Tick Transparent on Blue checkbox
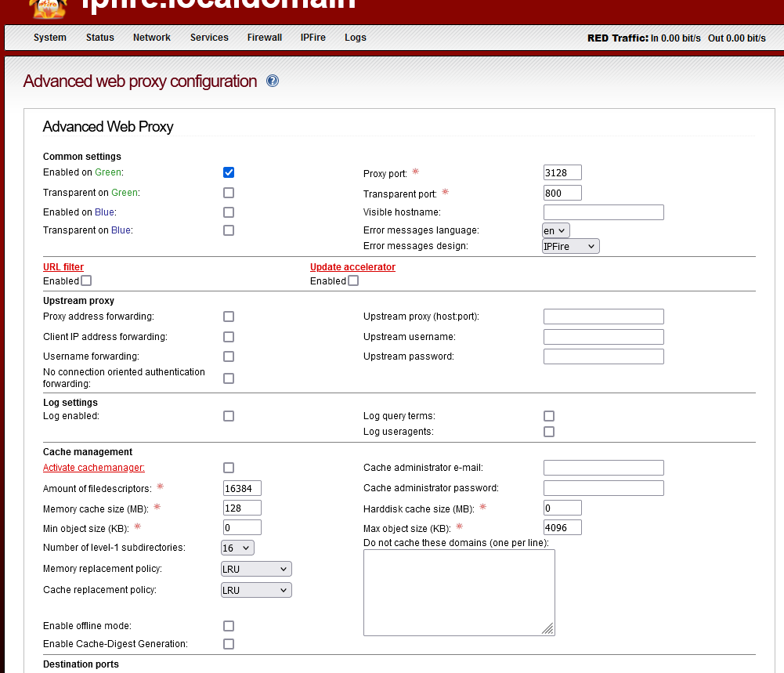The height and width of the screenshot is (673, 784). pos(229,230)
